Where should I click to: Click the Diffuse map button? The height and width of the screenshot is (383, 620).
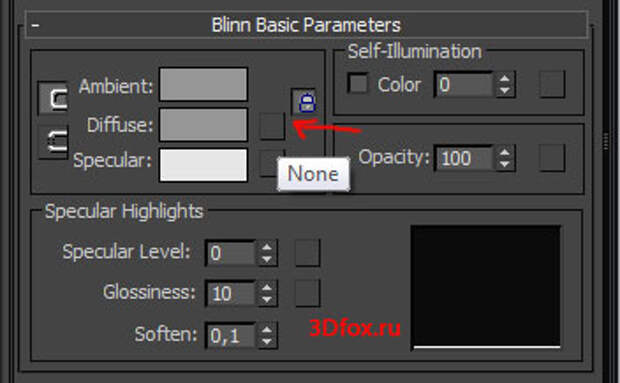pos(272,126)
